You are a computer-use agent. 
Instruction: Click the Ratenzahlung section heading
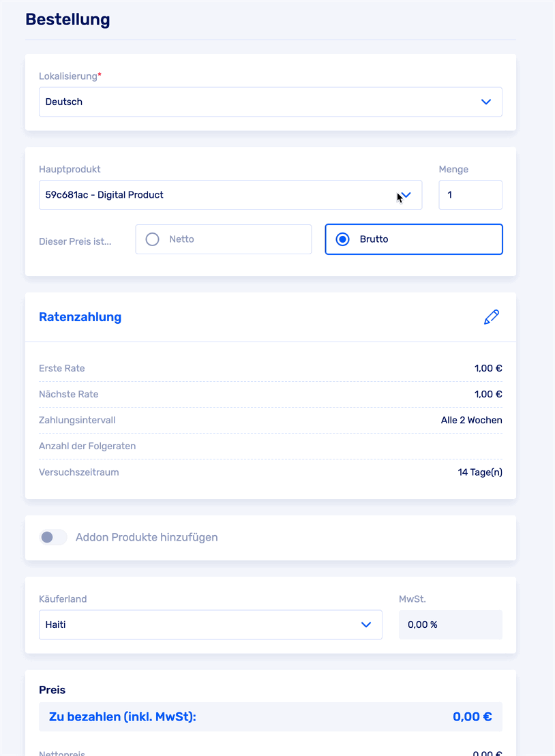(80, 317)
